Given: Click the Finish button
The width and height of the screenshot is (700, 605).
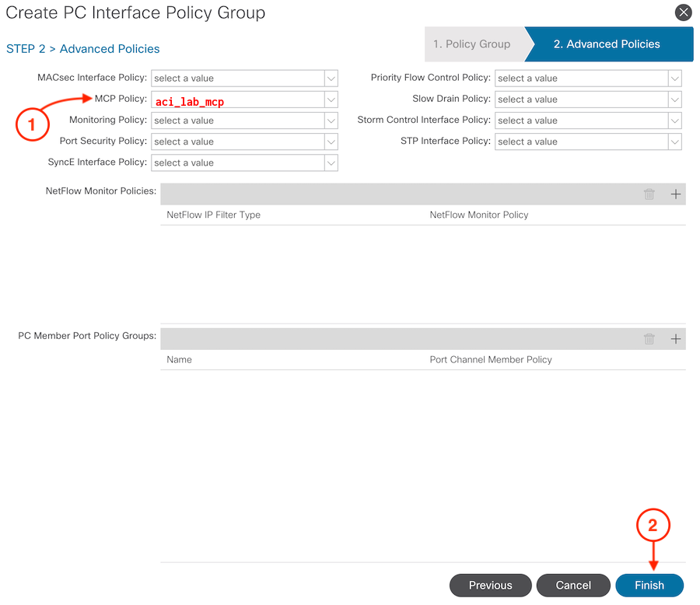Looking at the screenshot, I should pyautogui.click(x=649, y=586).
